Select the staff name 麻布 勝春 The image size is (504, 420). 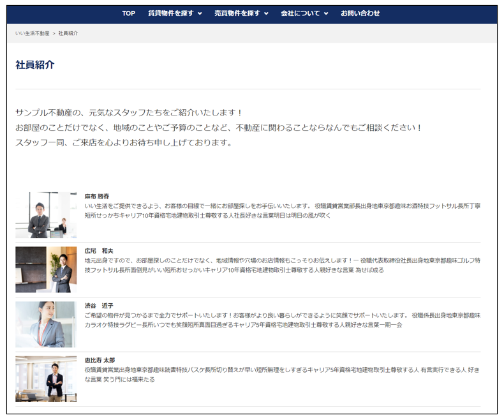pos(97,197)
